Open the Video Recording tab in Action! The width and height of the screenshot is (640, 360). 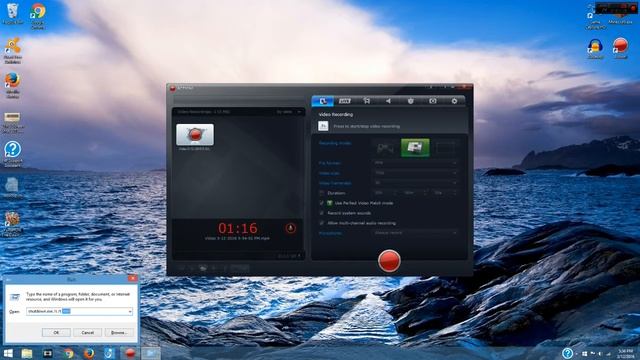[322, 101]
